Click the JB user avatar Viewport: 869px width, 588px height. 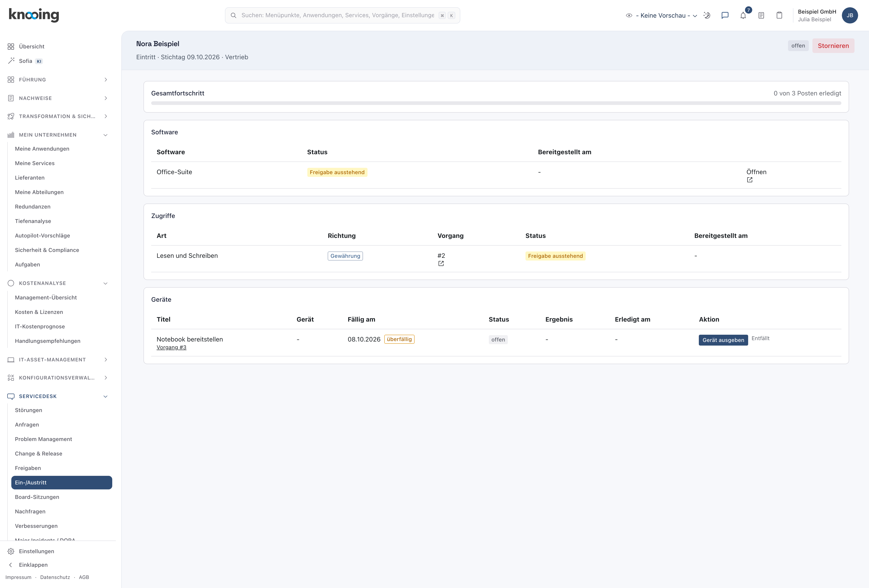coord(850,15)
